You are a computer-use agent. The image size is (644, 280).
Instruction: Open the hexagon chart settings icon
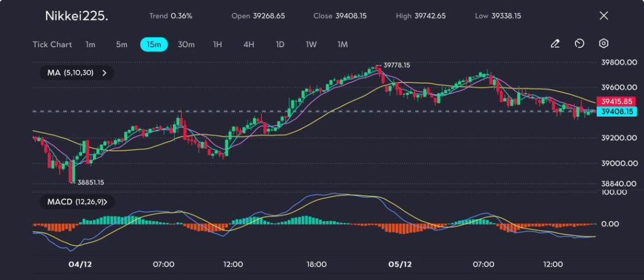click(604, 44)
